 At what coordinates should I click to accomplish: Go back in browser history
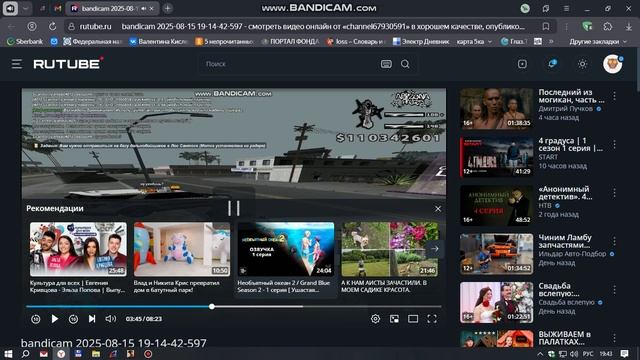(x=11, y=27)
